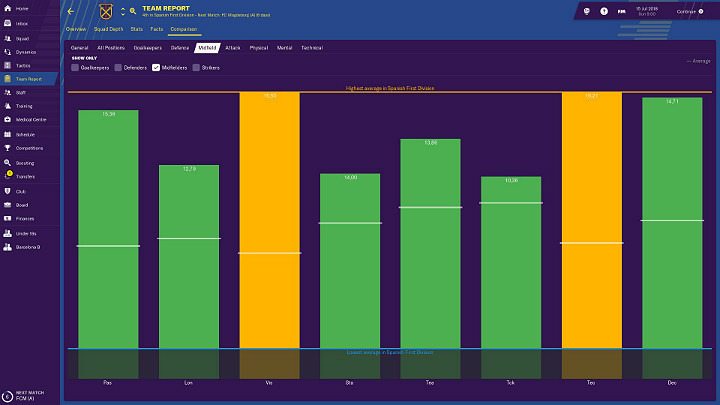Click the back arrow navigation icon
The height and width of the screenshot is (405, 720).
pyautogui.click(x=70, y=12)
